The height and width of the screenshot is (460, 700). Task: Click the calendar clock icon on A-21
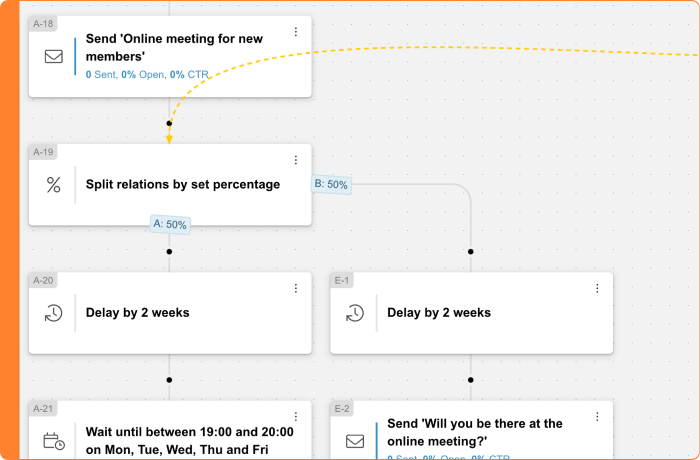tap(54, 441)
